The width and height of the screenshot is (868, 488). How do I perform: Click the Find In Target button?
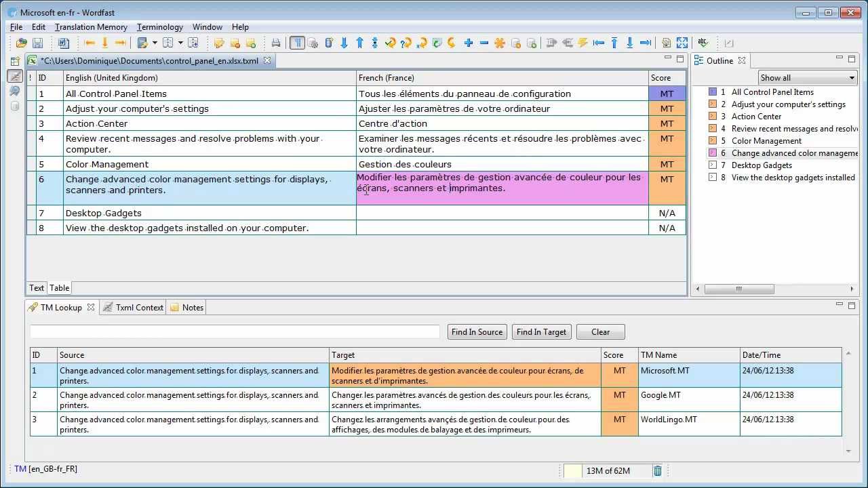tap(541, 332)
